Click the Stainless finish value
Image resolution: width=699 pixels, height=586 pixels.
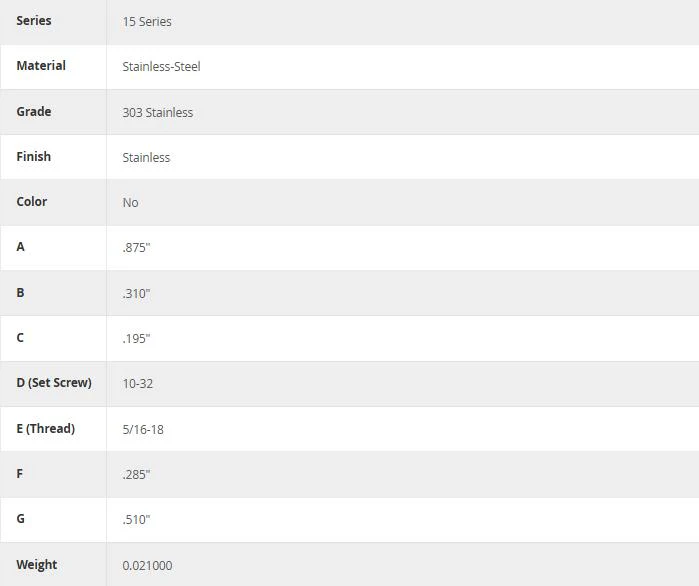click(146, 158)
